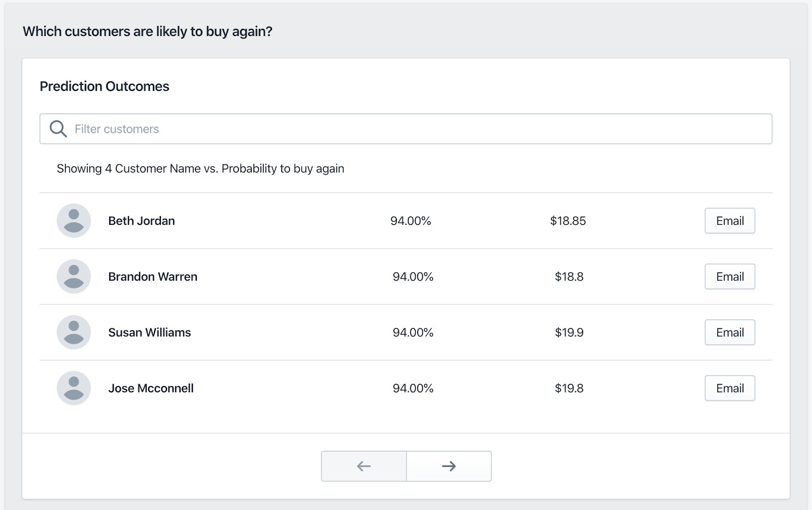Click Brandon Warren's 94.00% probability
Viewport: 812px width, 510px height.
coord(413,277)
